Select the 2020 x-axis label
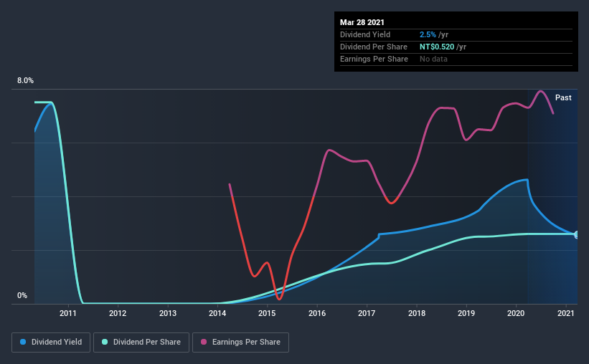 pyautogui.click(x=516, y=313)
